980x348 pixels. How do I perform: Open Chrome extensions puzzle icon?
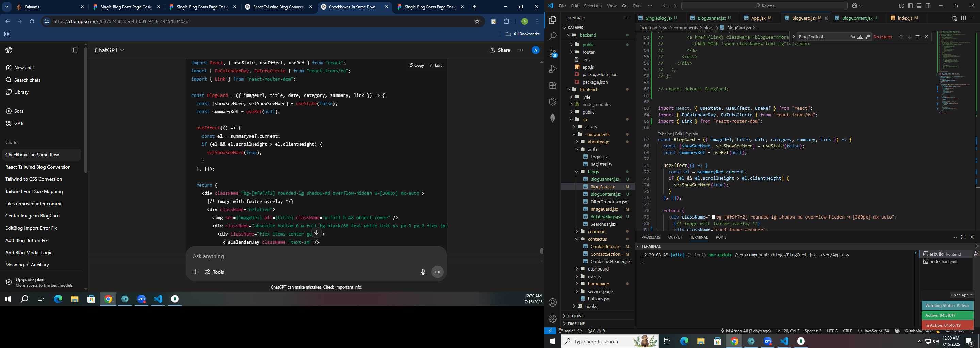pos(506,22)
